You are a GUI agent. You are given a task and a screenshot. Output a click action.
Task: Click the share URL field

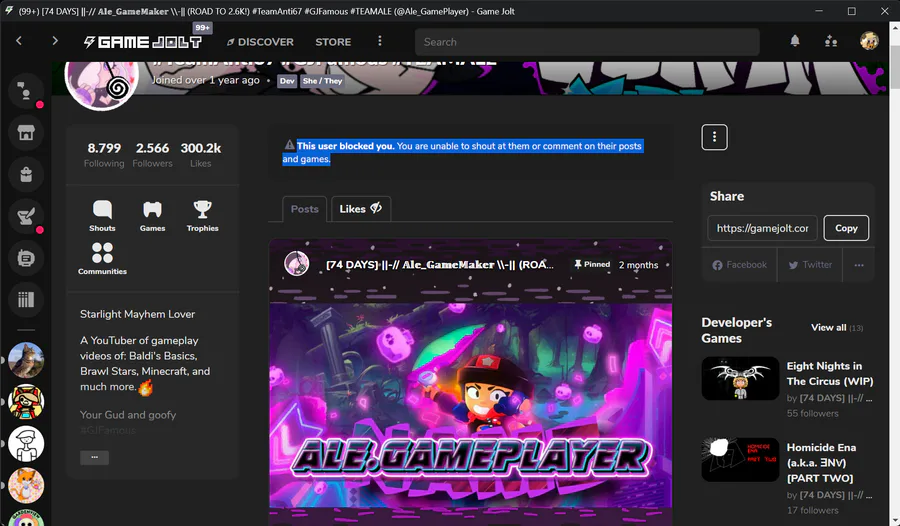tap(762, 228)
